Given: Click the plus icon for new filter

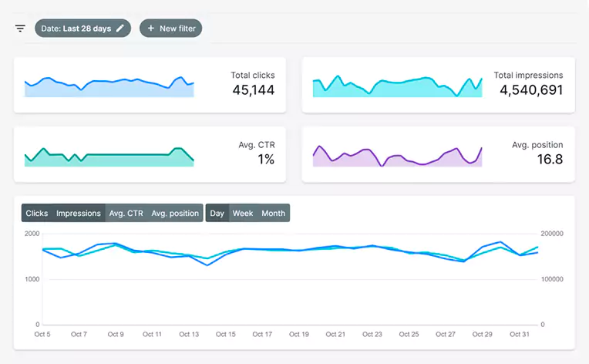Looking at the screenshot, I should tap(150, 29).
